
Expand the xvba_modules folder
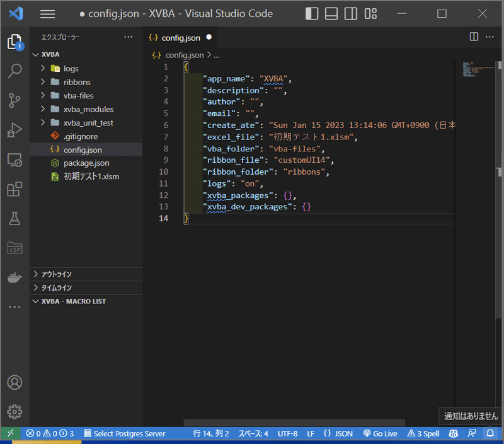[88, 109]
